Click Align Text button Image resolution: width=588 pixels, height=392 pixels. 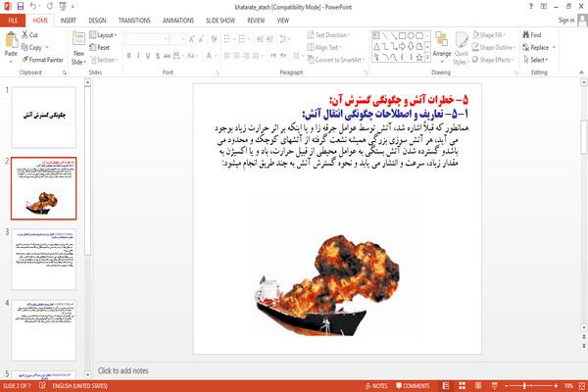324,47
